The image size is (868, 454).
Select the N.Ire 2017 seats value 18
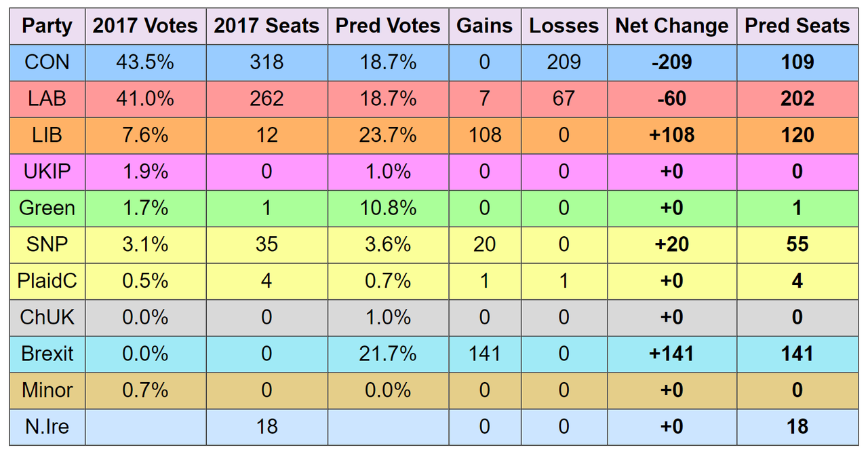point(267,427)
